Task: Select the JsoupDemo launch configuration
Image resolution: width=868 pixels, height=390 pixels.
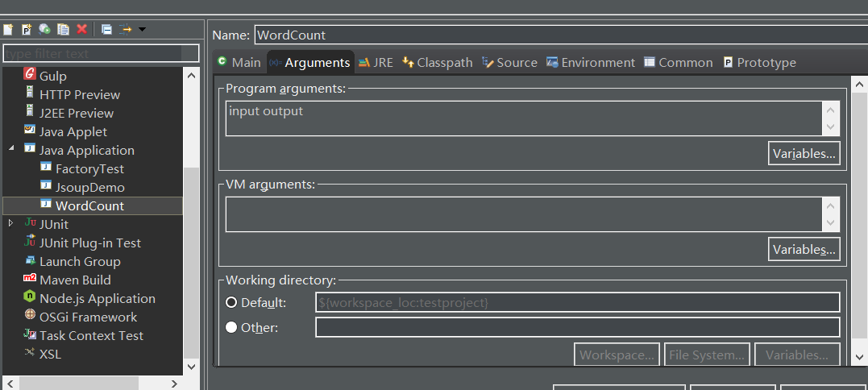Action: click(x=89, y=188)
